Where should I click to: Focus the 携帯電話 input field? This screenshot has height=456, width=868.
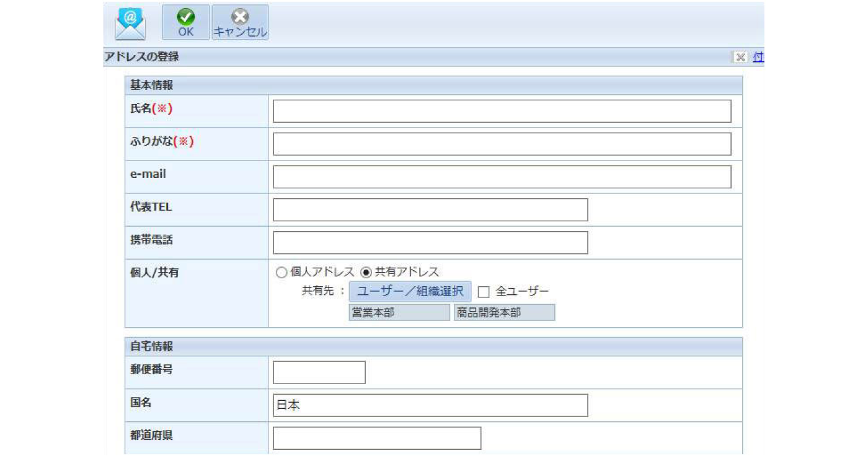(430, 243)
